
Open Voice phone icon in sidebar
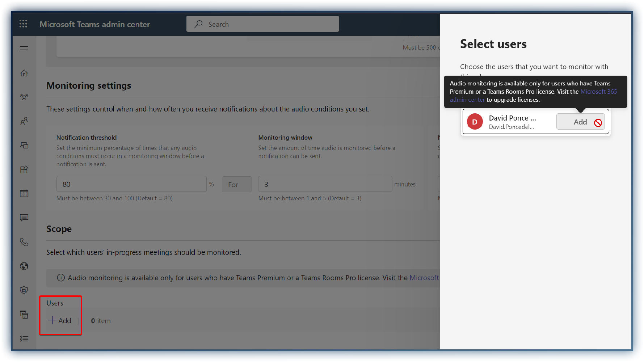24,242
